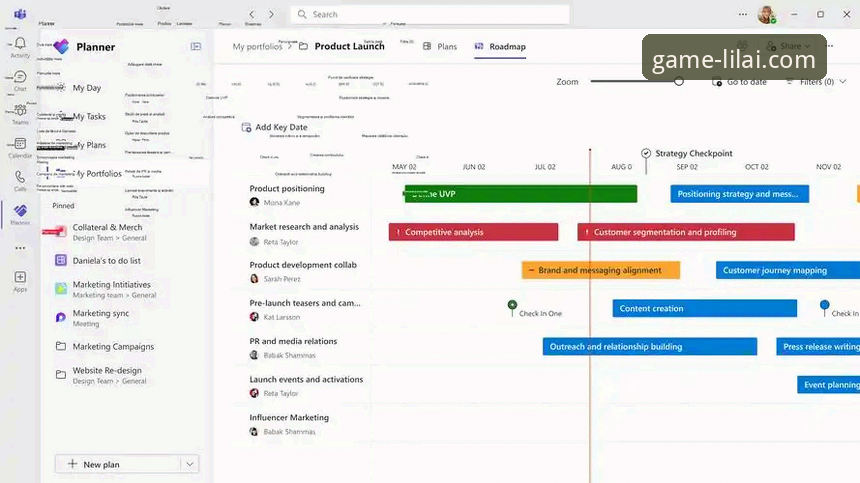Adjust the Zoom slider handle
The image size is (860, 483).
679,82
